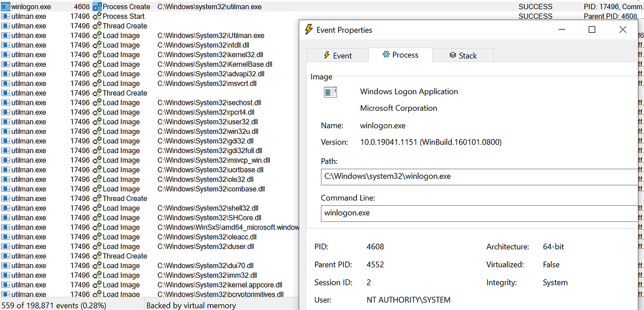This screenshot has width=644, height=310.
Task: Click the lightning bolt on Event Properties title bar
Action: pos(309,30)
